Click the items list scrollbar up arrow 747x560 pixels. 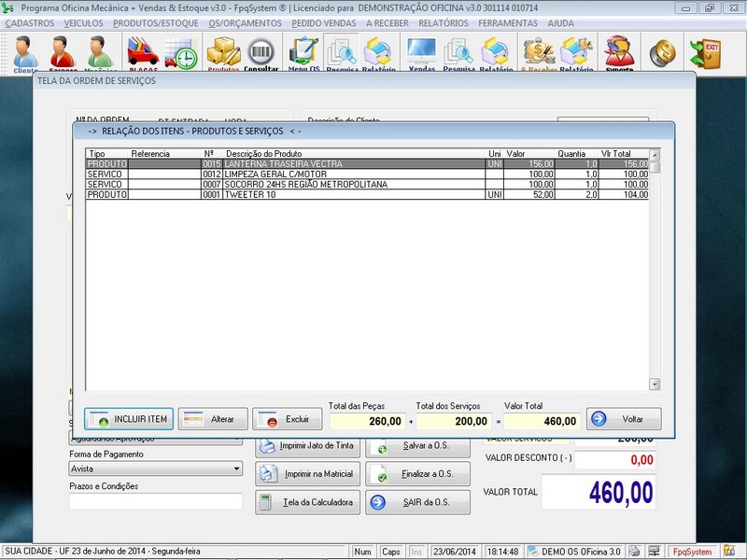tap(655, 155)
